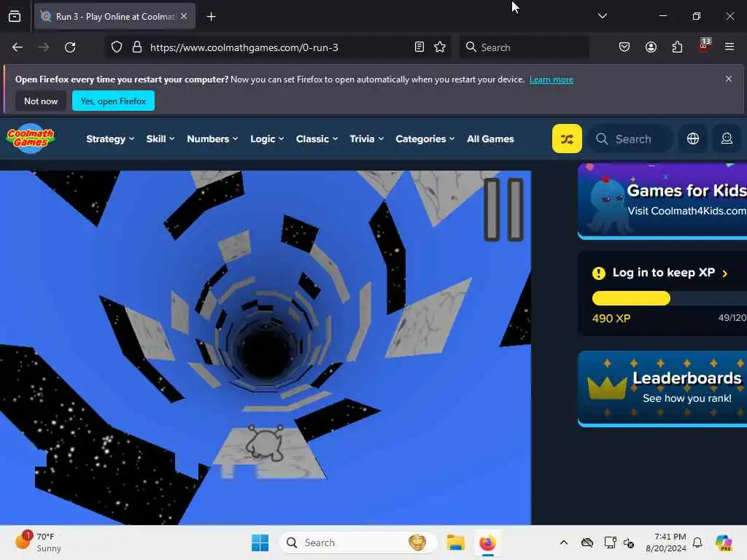The image size is (747, 560).
Task: Close the Run 3 browser tab
Action: tap(184, 16)
